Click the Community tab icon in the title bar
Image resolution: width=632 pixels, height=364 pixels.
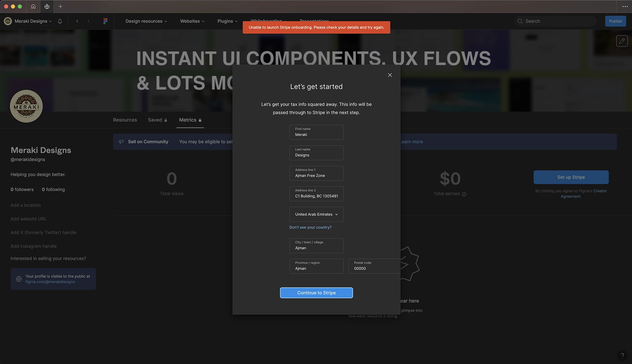(x=47, y=6)
